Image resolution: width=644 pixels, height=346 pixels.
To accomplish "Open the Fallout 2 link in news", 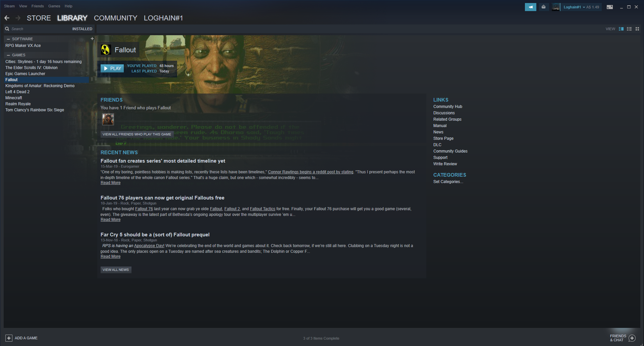I will (x=232, y=209).
